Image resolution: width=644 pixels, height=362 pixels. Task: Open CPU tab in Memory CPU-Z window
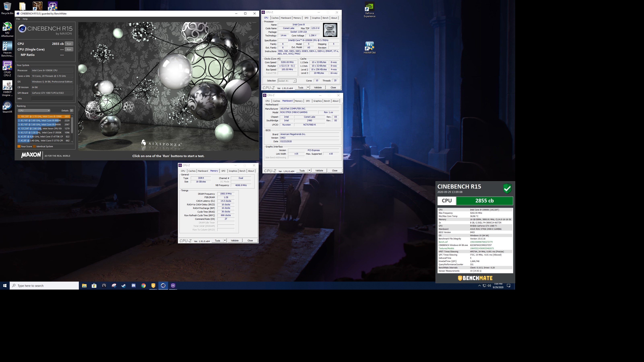click(x=183, y=171)
